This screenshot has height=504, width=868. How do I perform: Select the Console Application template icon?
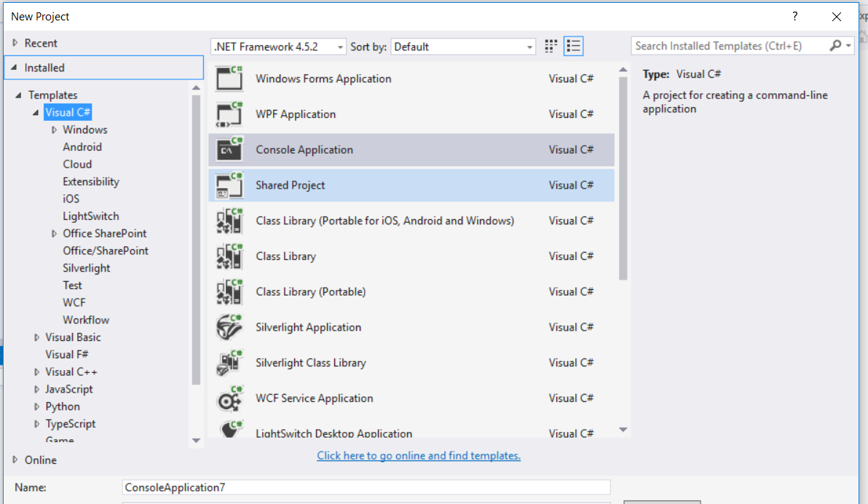(229, 149)
